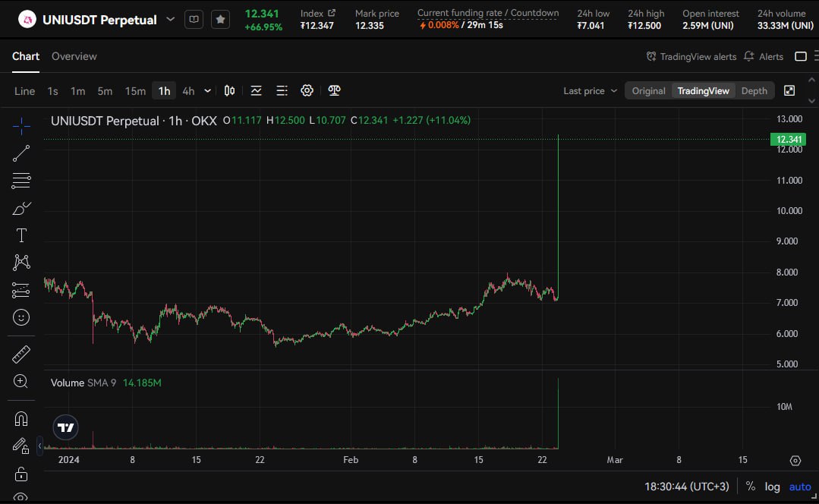819x504 pixels.
Task: Select the Text annotation tool
Action: 21,235
